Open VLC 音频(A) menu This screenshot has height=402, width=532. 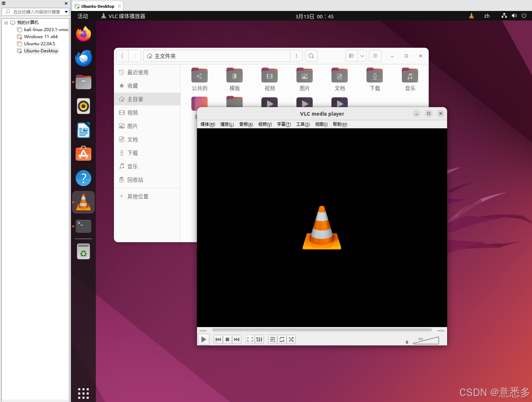(246, 124)
